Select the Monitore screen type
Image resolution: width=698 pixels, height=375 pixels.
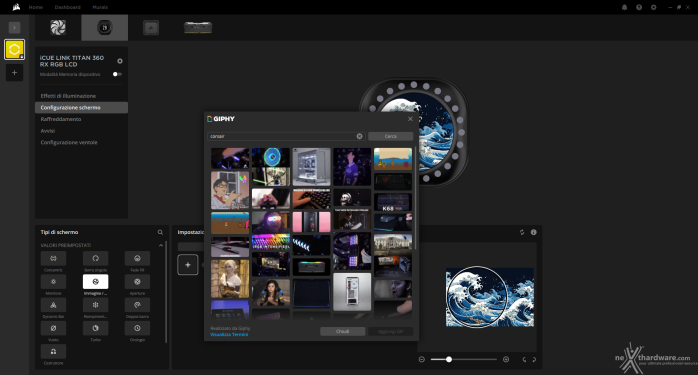[53, 281]
